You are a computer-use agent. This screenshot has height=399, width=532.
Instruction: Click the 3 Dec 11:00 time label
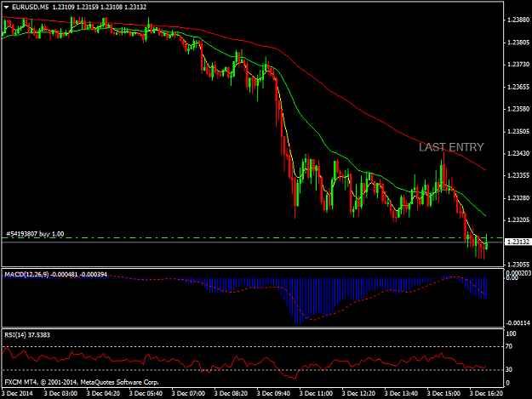(x=316, y=394)
